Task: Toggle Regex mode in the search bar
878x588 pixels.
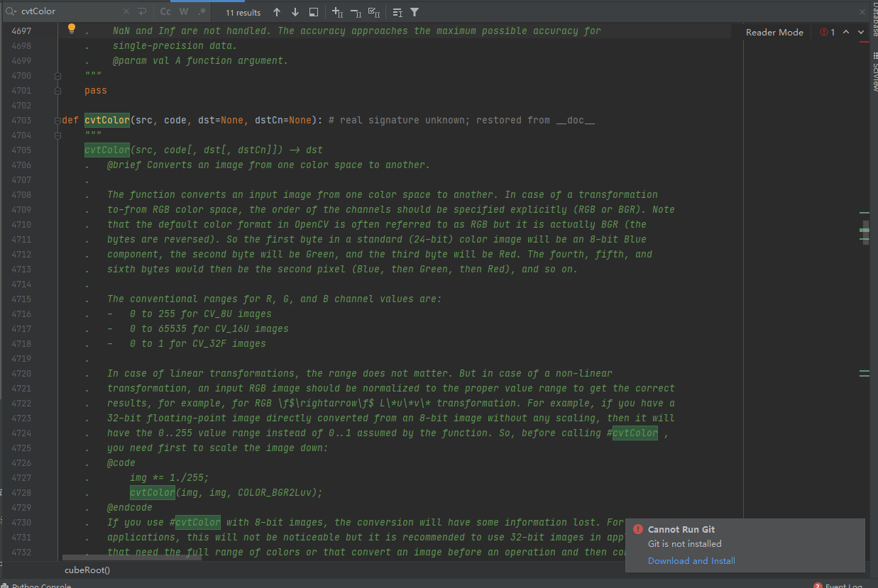Action: point(202,12)
